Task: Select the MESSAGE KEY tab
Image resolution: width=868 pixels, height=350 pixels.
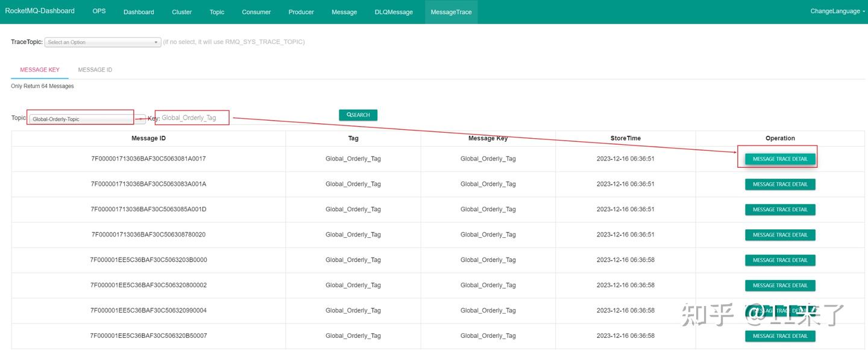Action: (40, 69)
